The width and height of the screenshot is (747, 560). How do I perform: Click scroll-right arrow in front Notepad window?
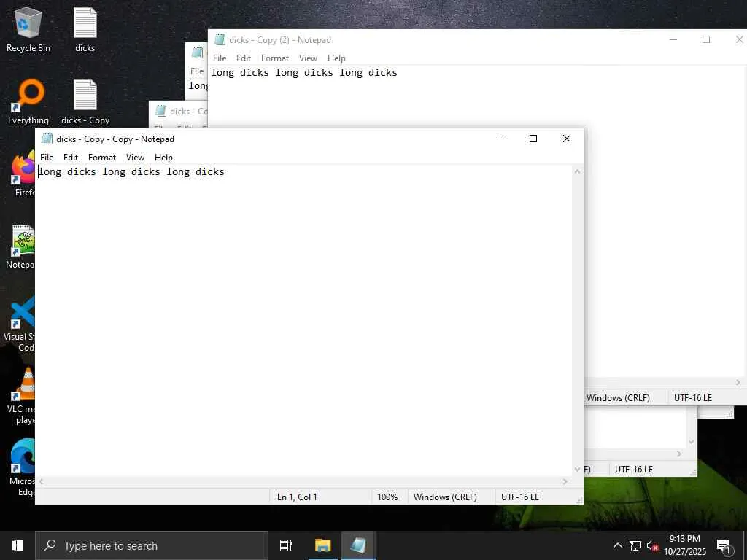click(x=565, y=482)
